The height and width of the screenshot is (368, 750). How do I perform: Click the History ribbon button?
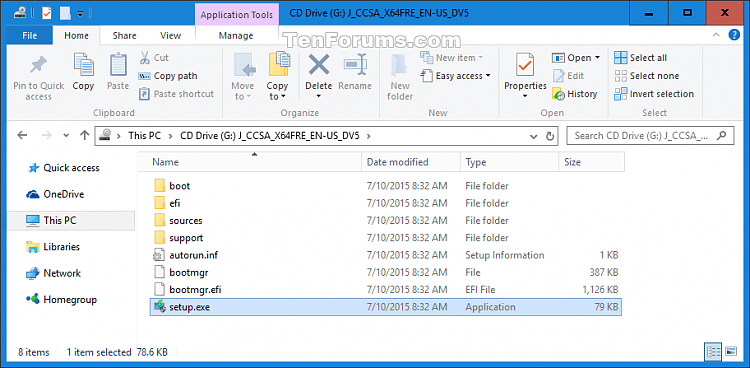pos(574,94)
